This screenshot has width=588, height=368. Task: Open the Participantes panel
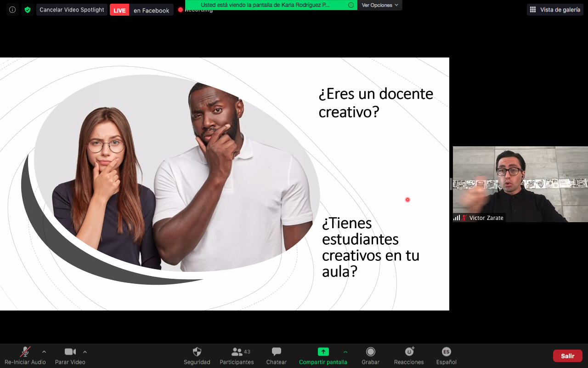(x=237, y=352)
